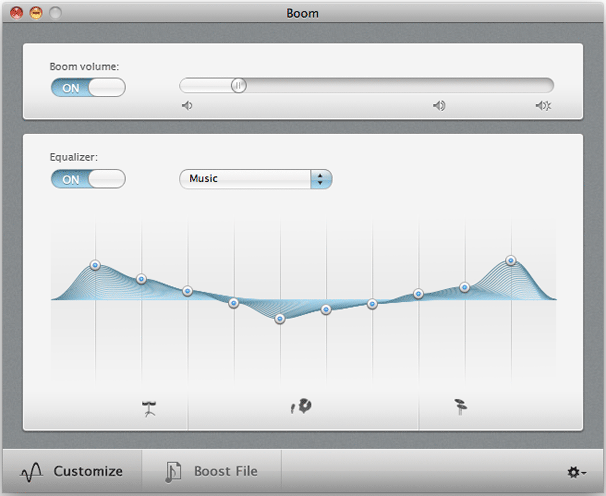The height and width of the screenshot is (496, 606).
Task: Click the maximum boost speaker icon
Action: point(543,106)
